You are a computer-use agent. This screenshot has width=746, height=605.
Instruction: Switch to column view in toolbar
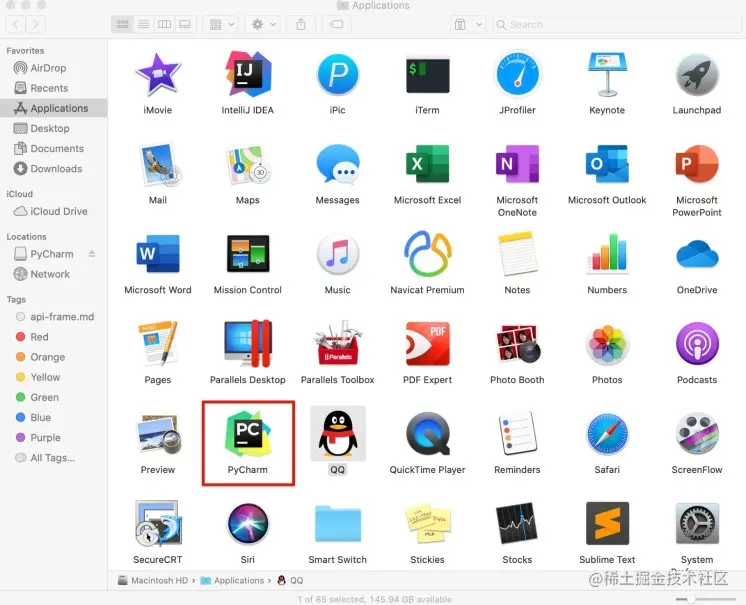click(x=164, y=24)
